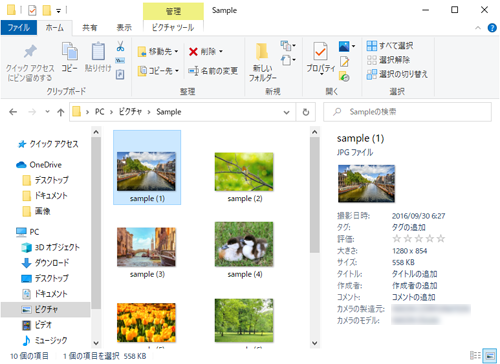Switch to the Share (共有) tab
Image resolution: width=500 pixels, height=364 pixels.
click(x=90, y=27)
